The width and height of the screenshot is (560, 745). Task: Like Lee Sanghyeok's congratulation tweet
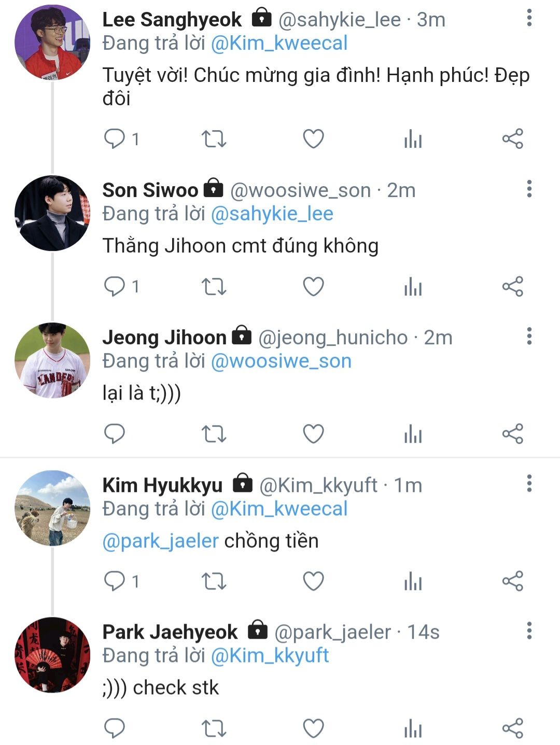[x=313, y=139]
